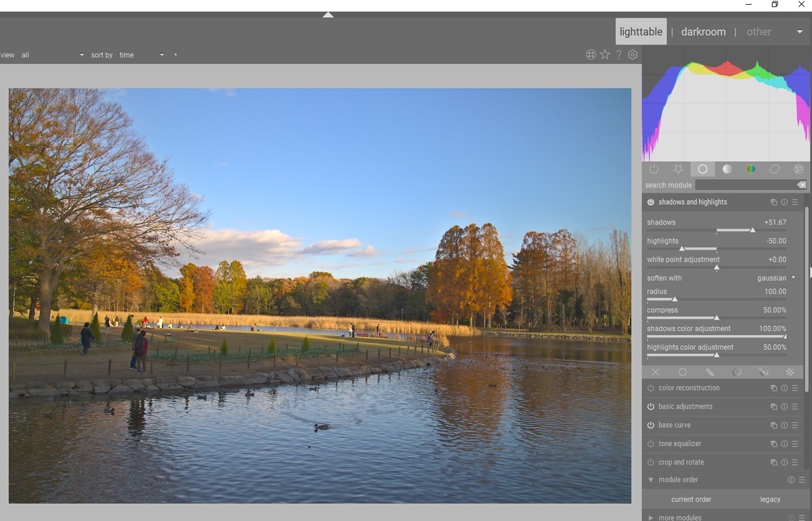Clear the search module field
The height and width of the screenshot is (521, 812).
click(x=802, y=185)
